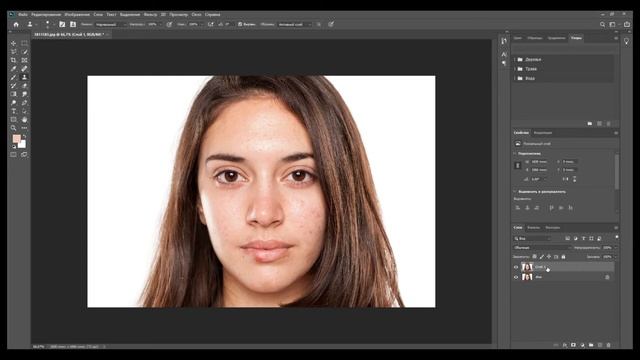Select the Move tool
Viewport: 640px width, 360px height.
[13, 43]
